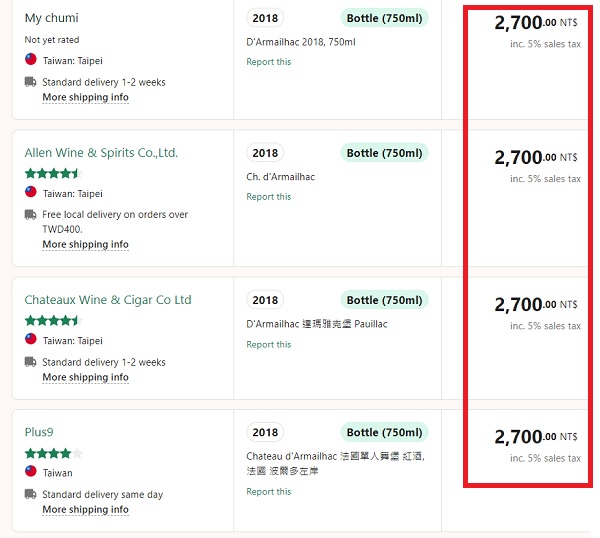Open the Plus9 merchant link

tap(39, 432)
